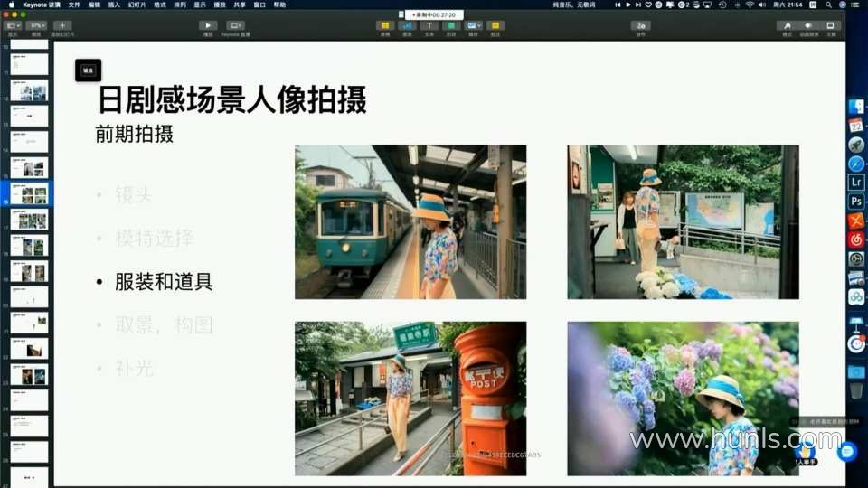
Task: Click the date and time 周六 21:54
Action: (x=788, y=5)
